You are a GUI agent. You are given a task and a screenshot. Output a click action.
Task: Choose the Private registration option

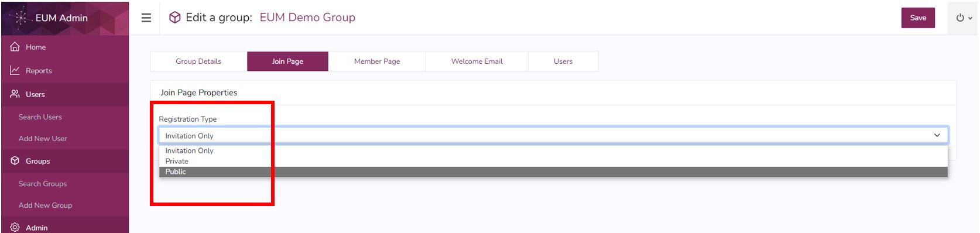point(553,161)
